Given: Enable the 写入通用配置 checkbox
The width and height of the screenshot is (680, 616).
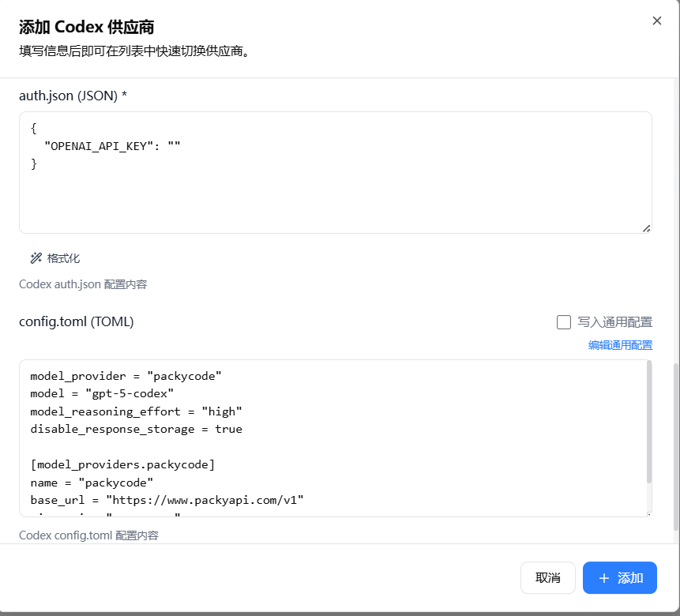Looking at the screenshot, I should pos(563,322).
